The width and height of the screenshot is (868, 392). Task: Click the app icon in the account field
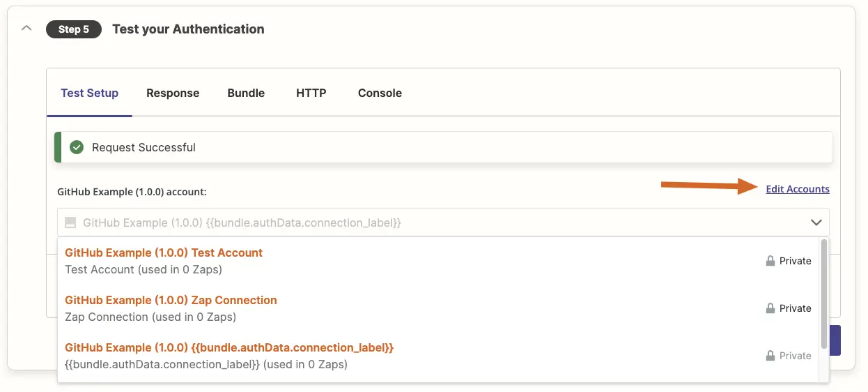tap(70, 223)
